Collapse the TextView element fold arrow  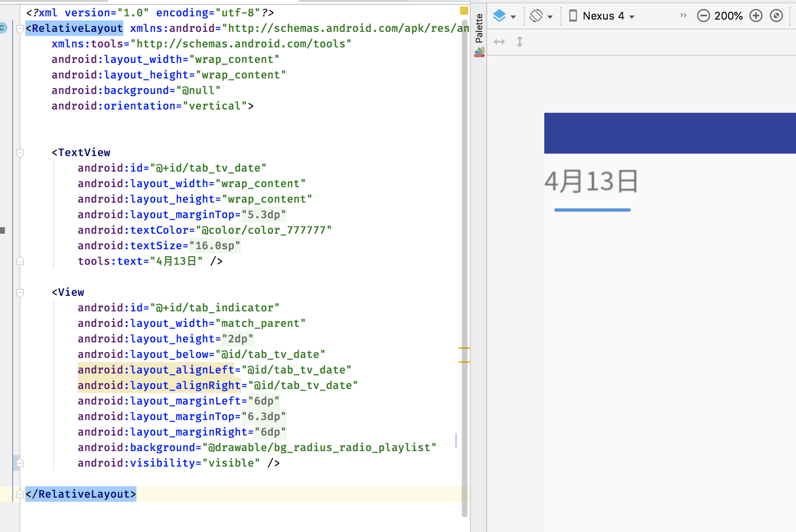coord(19,152)
